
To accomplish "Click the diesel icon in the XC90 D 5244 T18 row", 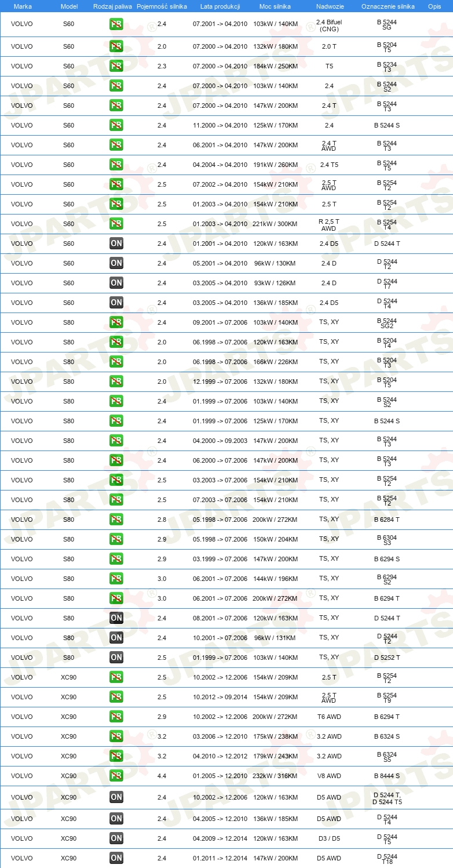I will [116, 858].
